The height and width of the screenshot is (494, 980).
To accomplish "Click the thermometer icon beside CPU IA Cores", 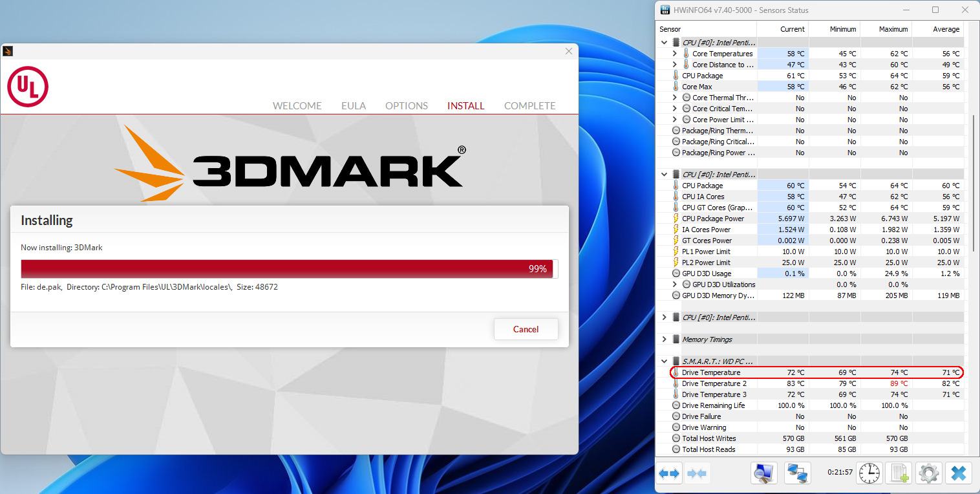I will [x=676, y=197].
